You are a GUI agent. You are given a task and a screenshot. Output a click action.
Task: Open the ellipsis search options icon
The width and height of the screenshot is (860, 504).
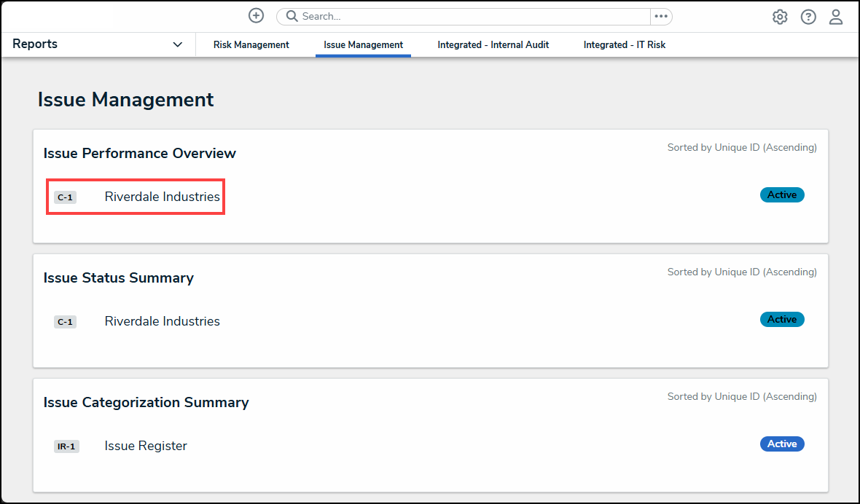tap(661, 16)
